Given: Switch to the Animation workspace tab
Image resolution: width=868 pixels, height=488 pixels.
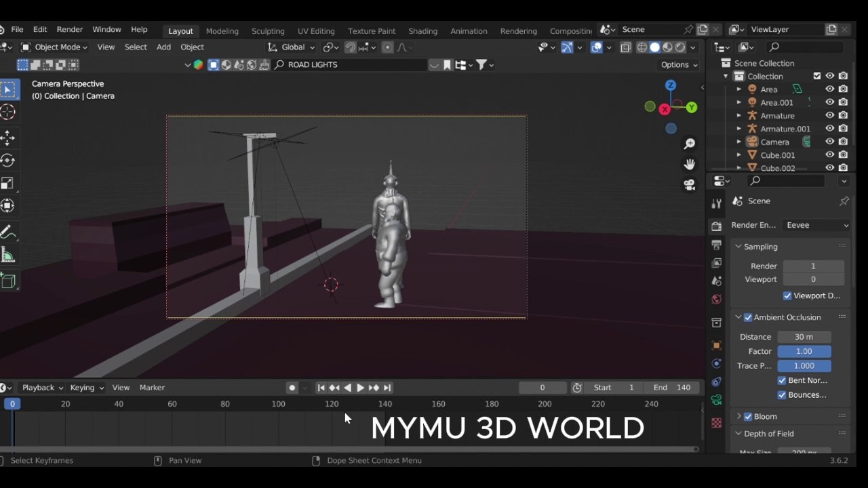Looking at the screenshot, I should [469, 31].
